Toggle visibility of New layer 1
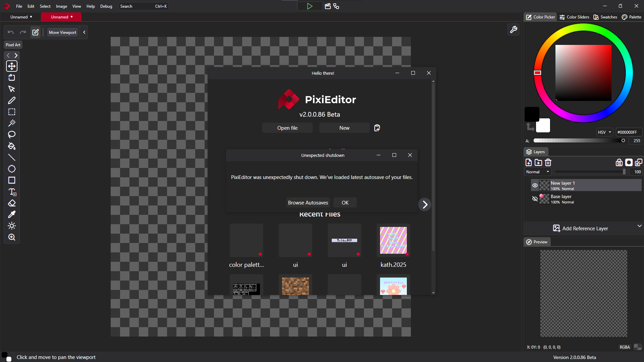The width and height of the screenshot is (644, 362). point(535,185)
